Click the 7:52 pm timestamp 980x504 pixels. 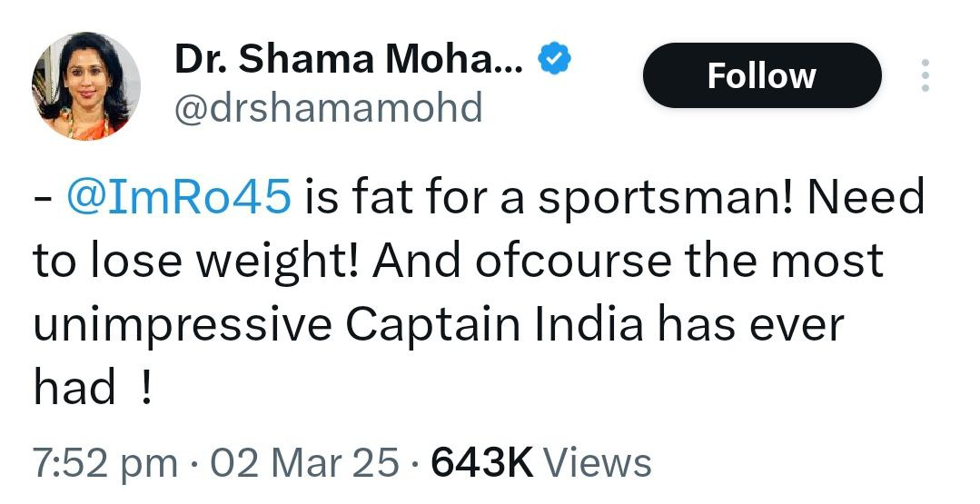105,462
